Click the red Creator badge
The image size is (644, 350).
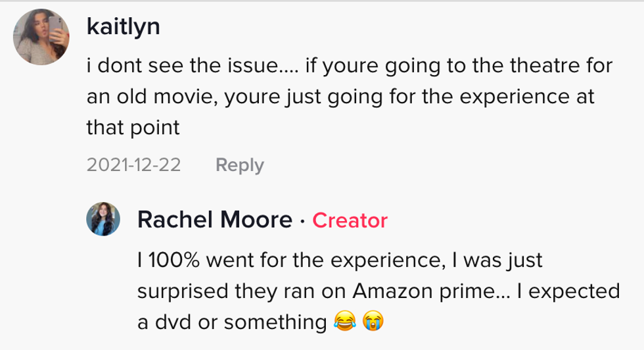point(350,220)
